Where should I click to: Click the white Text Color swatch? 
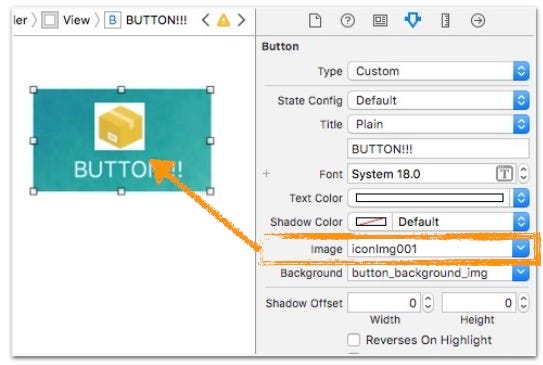429,198
